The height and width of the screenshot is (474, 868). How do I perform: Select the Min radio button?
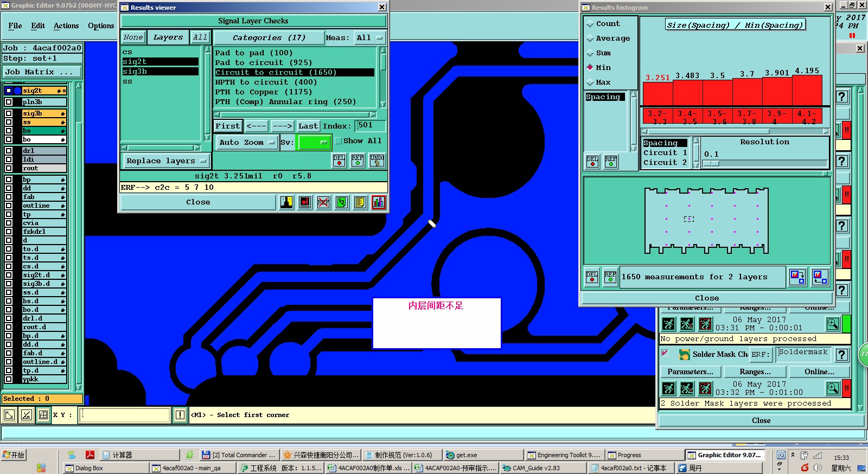[590, 68]
